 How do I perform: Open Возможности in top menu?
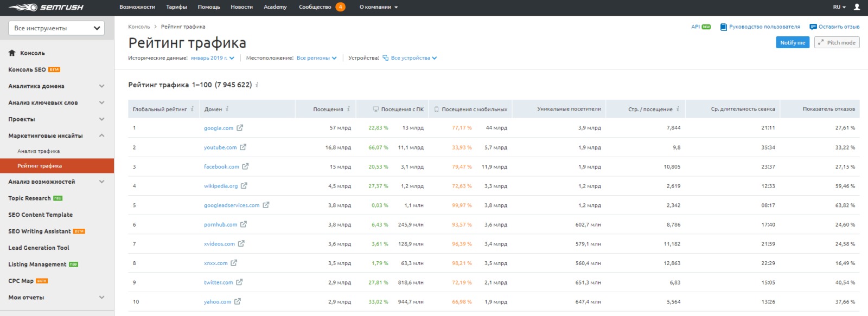(x=137, y=7)
